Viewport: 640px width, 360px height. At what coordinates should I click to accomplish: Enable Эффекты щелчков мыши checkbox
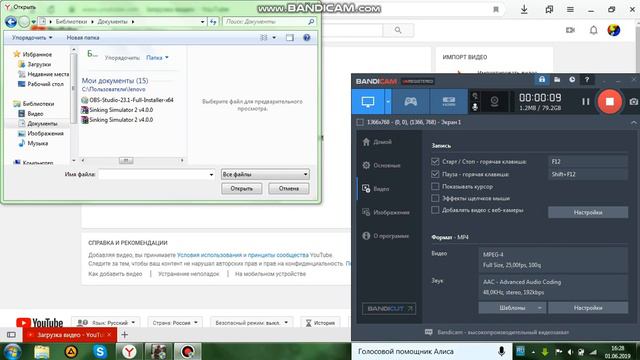point(435,198)
